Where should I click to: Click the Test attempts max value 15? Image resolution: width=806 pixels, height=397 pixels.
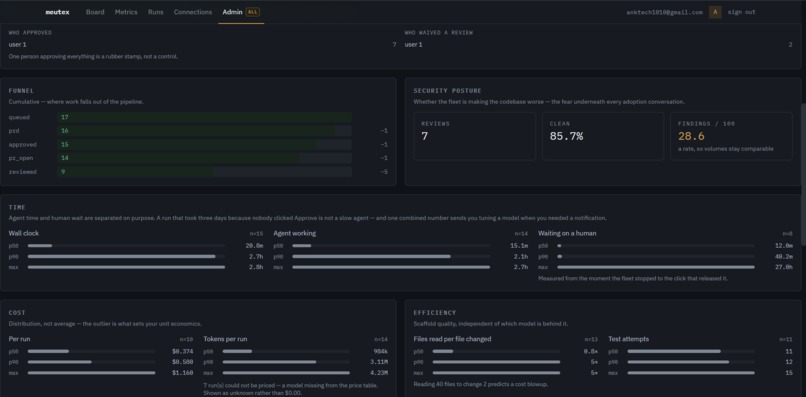point(789,373)
